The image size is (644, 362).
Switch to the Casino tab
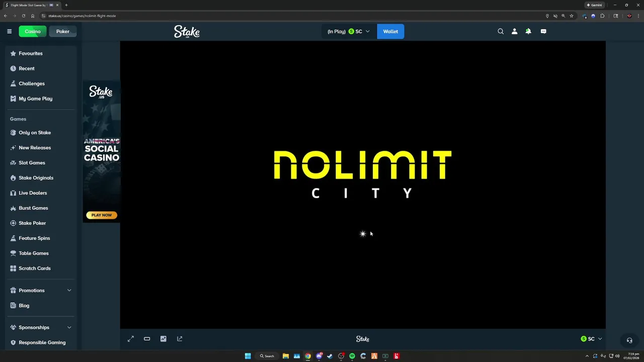[33, 31]
